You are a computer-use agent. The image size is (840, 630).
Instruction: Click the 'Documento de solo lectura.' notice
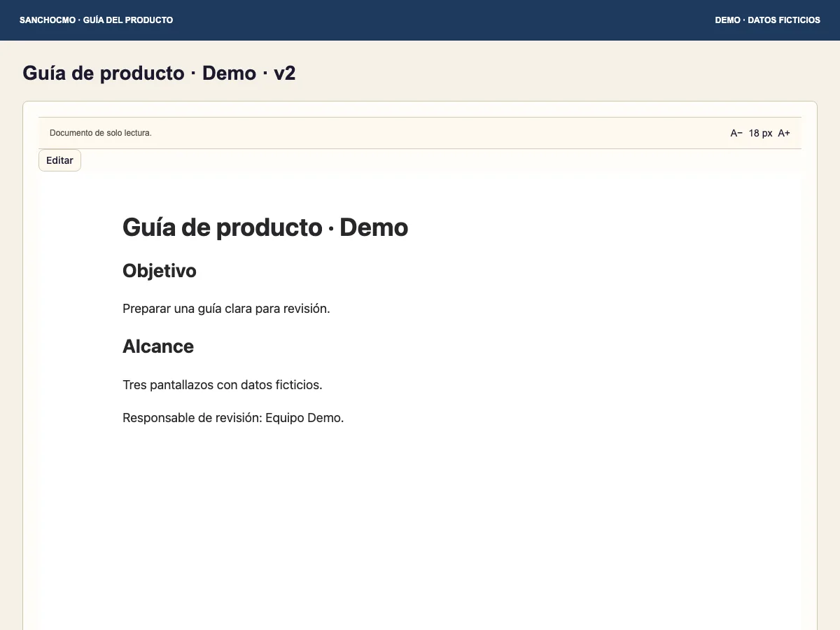click(x=101, y=133)
